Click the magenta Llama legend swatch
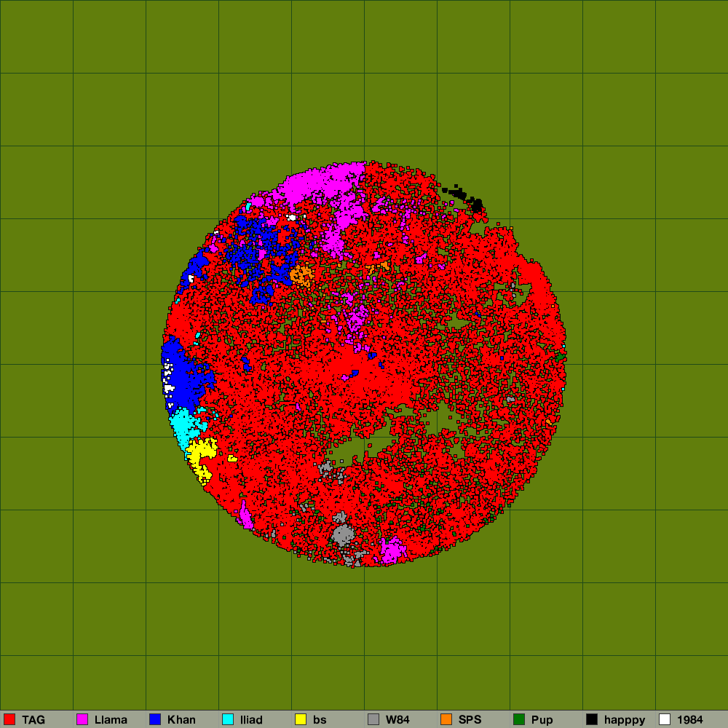Viewport: 728px width, 728px height. coord(82,719)
